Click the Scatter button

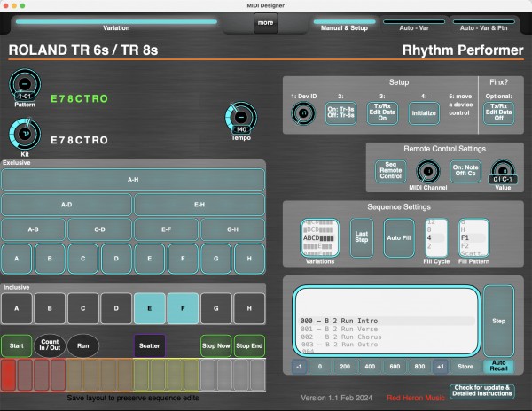click(x=150, y=346)
